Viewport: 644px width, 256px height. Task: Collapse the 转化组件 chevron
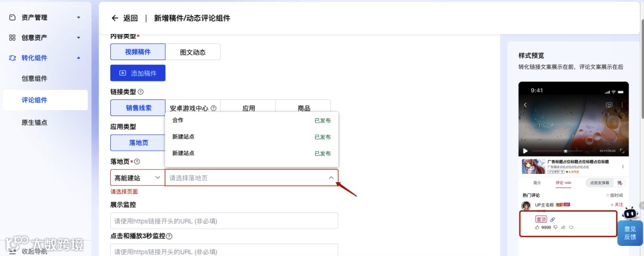tap(79, 58)
